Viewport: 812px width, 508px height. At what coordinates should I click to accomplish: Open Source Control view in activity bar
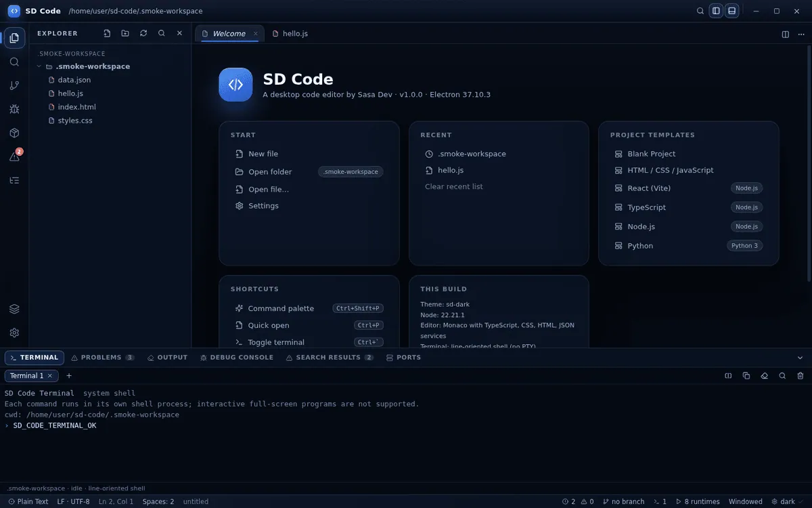click(x=14, y=85)
